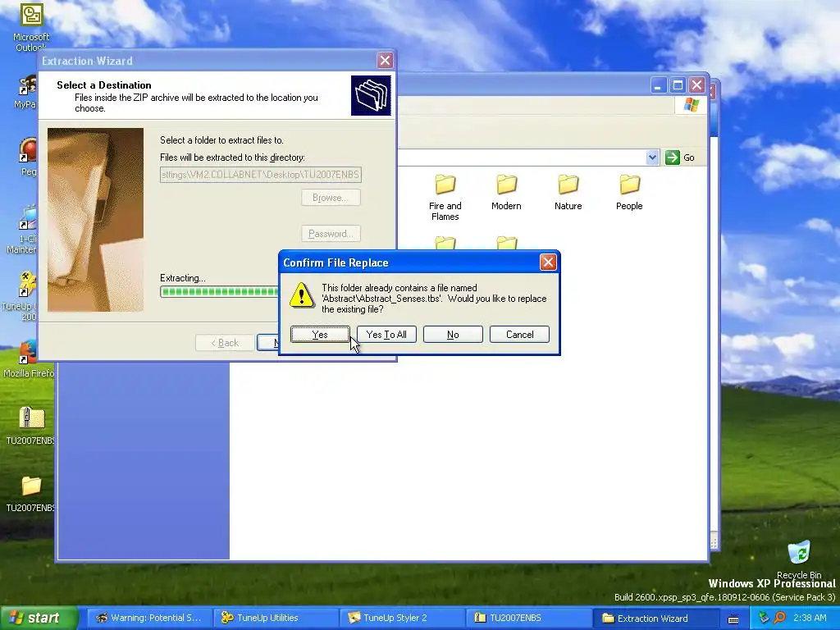Click the Browse... button in Extraction Wizard

click(x=331, y=198)
